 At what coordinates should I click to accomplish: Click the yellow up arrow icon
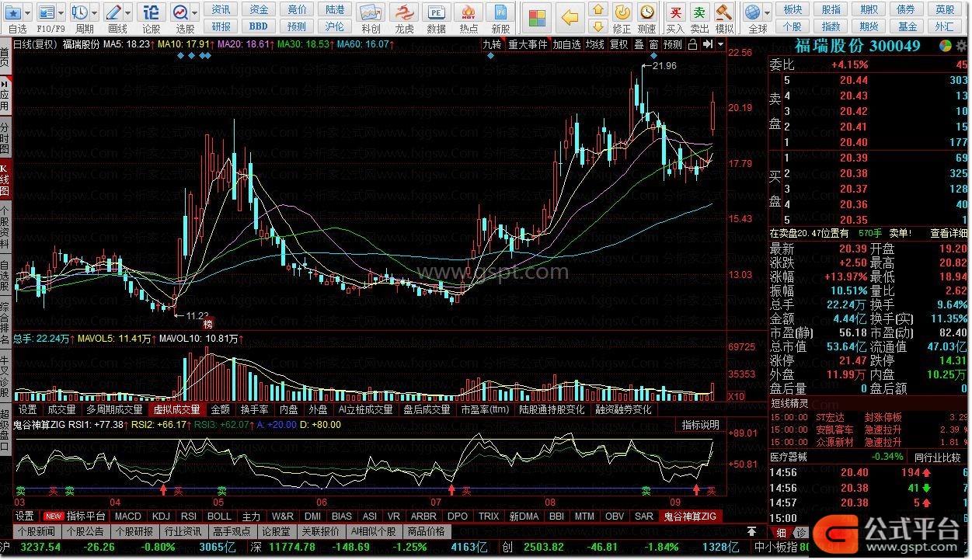(597, 9)
